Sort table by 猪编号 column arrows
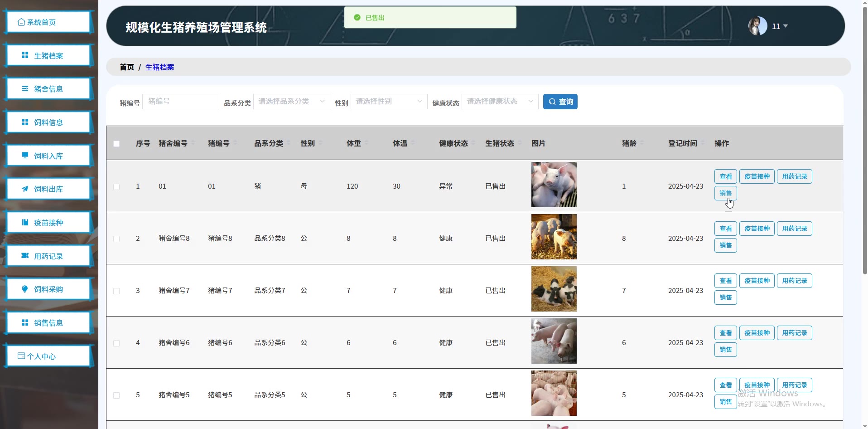Screen dimensions: 868x429 click(235, 143)
